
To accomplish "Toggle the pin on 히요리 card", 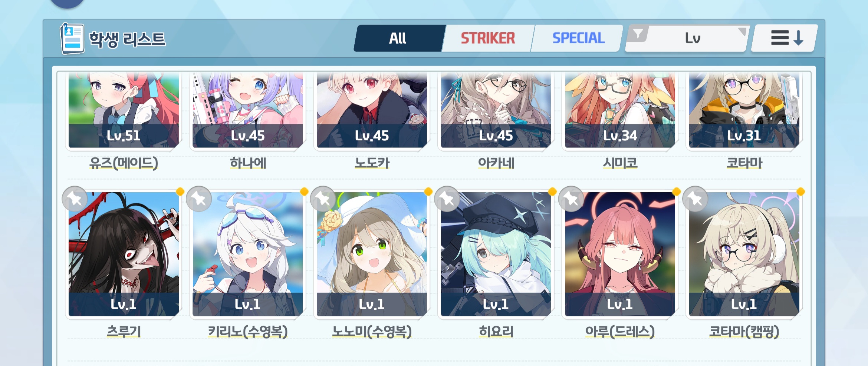I will click(x=447, y=199).
